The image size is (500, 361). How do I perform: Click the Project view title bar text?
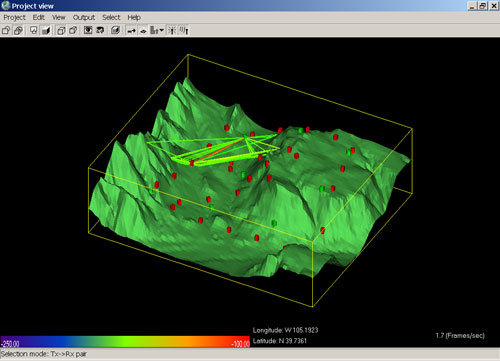tap(33, 6)
